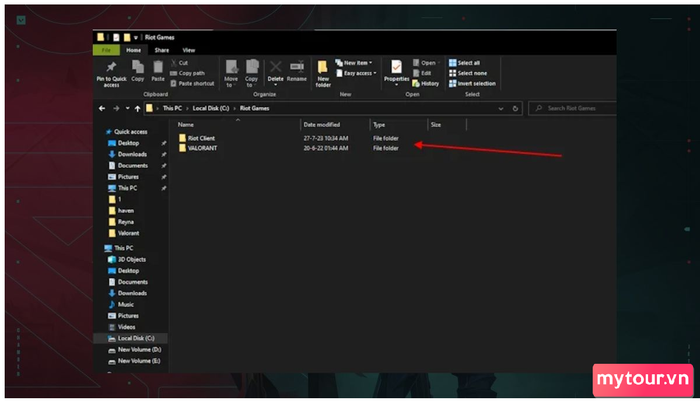Viewport: 700px width, 405px height.
Task: Open Desktop under Quick access
Action: click(124, 143)
